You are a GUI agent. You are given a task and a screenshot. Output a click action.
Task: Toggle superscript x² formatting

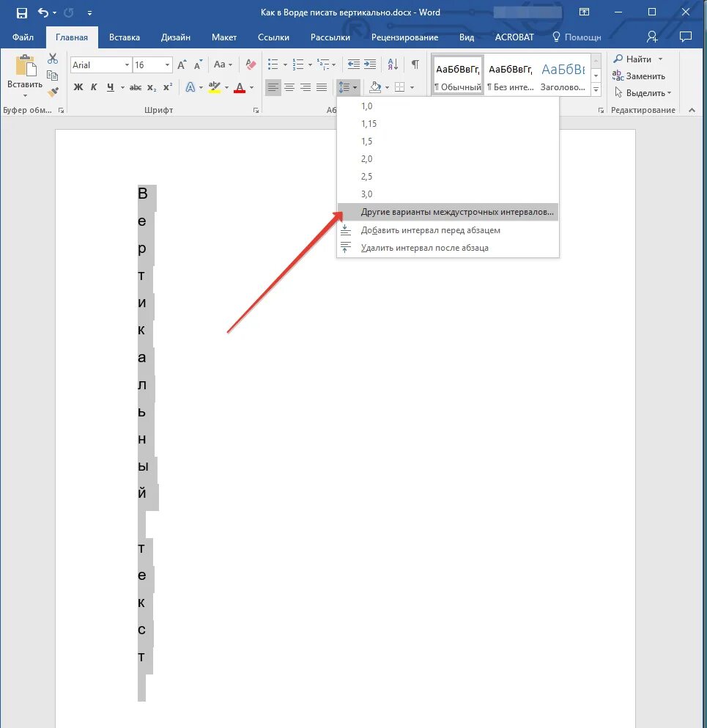click(x=168, y=87)
